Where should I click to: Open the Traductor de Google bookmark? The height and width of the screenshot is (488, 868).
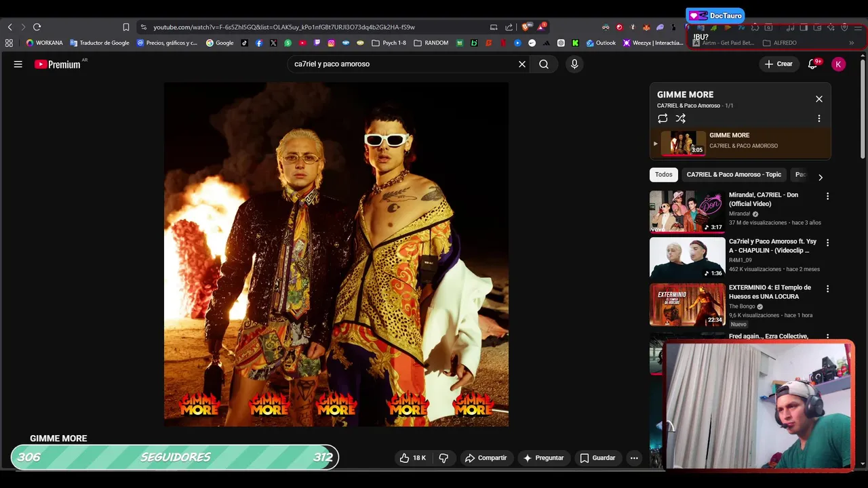point(100,43)
